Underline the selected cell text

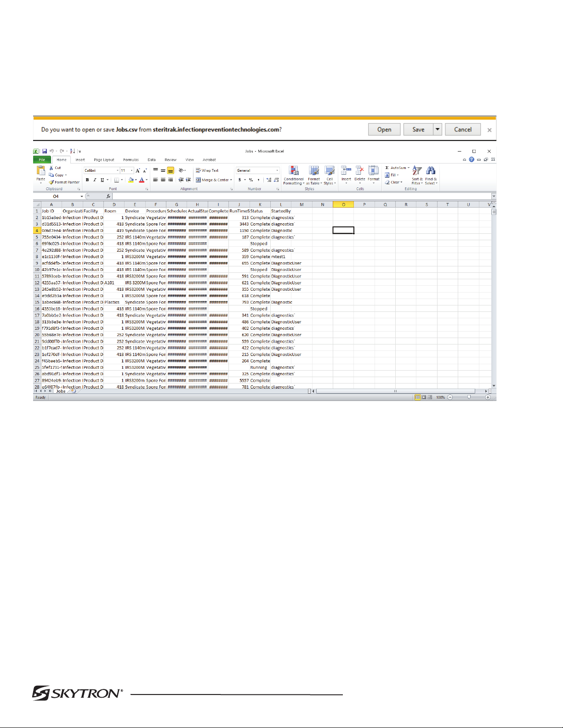[x=102, y=180]
